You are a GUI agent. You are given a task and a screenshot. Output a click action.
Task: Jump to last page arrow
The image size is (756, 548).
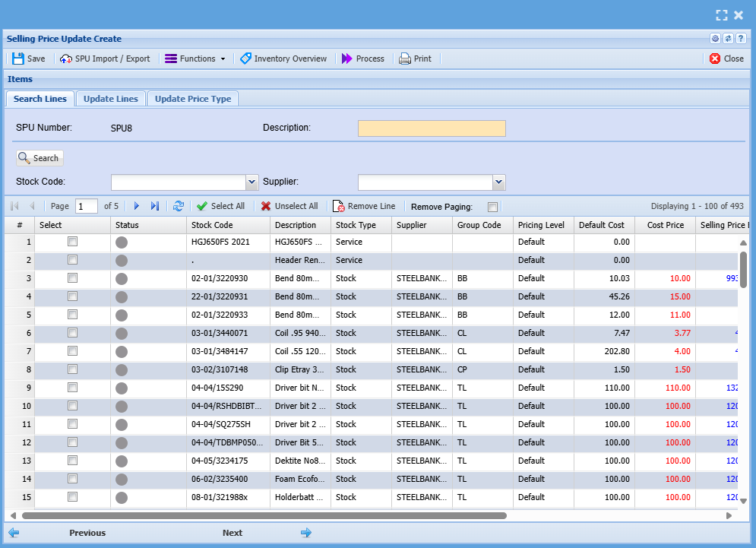point(155,206)
